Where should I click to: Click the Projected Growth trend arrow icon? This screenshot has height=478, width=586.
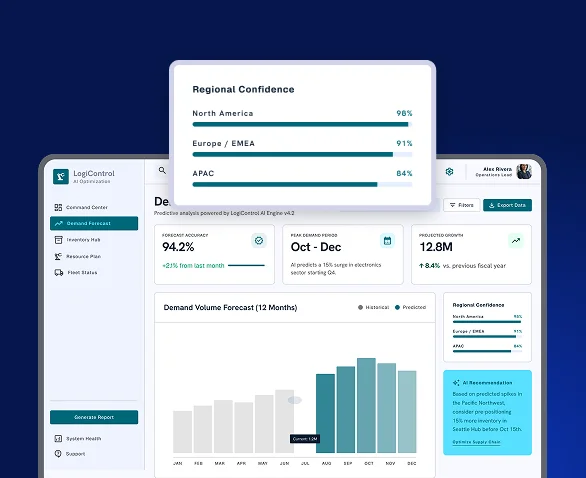coord(516,241)
